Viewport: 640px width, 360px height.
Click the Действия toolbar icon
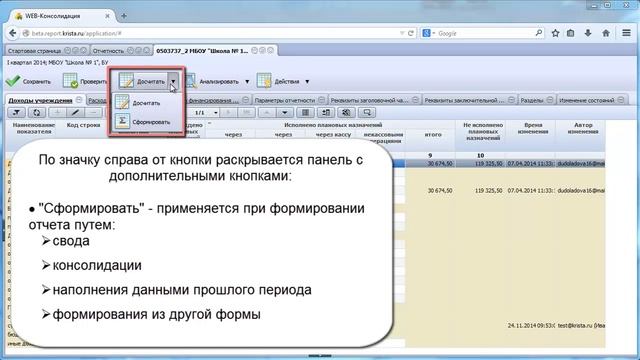(x=264, y=80)
